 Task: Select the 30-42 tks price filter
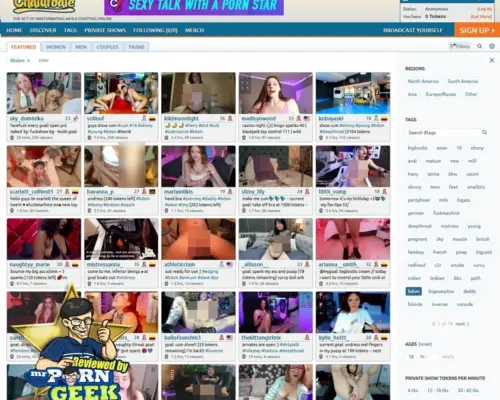pyautogui.click(x=468, y=390)
